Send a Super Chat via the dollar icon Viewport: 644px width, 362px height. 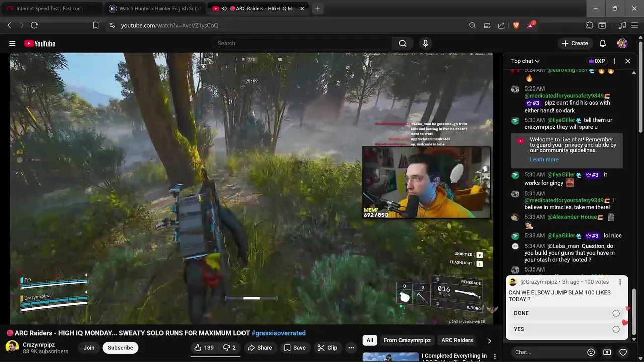pos(607,352)
